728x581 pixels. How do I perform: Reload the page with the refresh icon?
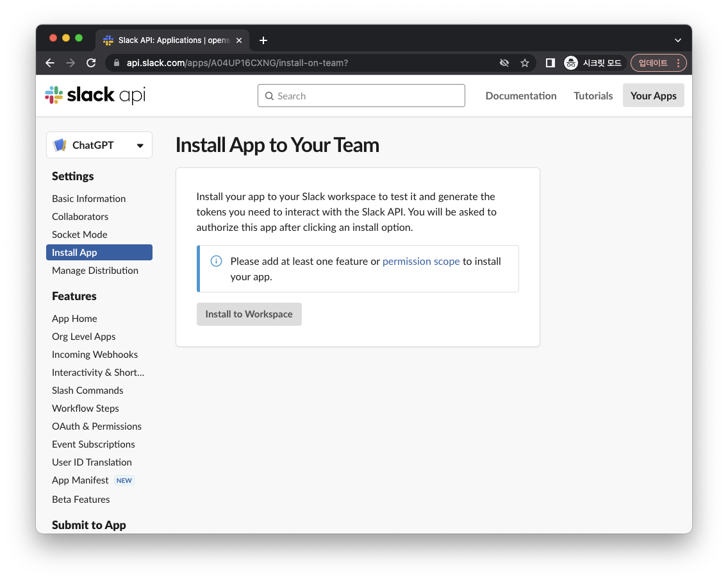coord(91,63)
